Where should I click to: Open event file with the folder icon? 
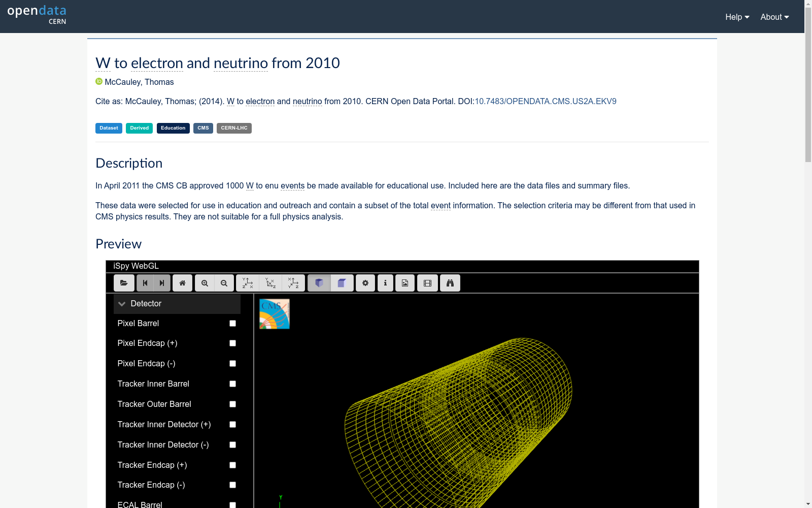click(x=124, y=283)
